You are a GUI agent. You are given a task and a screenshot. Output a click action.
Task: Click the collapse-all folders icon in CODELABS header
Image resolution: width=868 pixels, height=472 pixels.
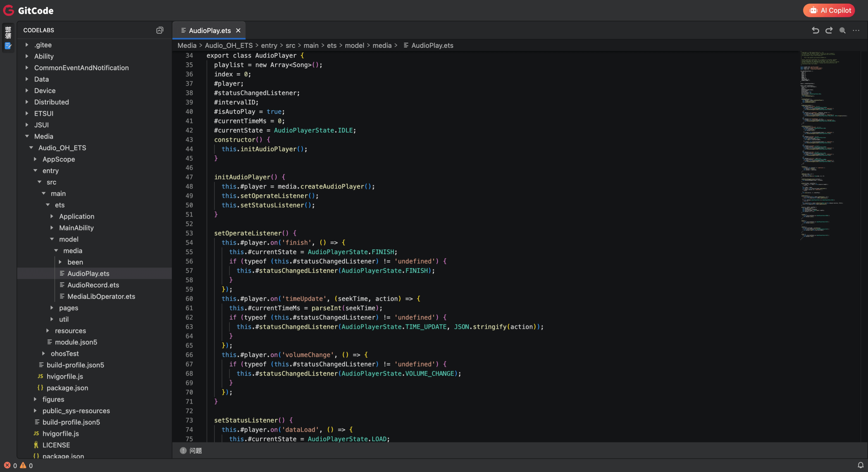pos(160,30)
